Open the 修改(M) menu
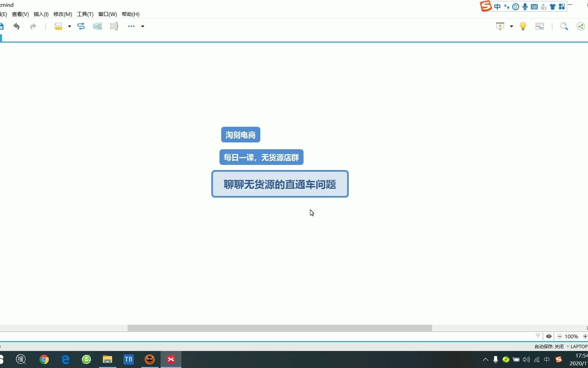The width and height of the screenshot is (588, 368). tap(63, 14)
